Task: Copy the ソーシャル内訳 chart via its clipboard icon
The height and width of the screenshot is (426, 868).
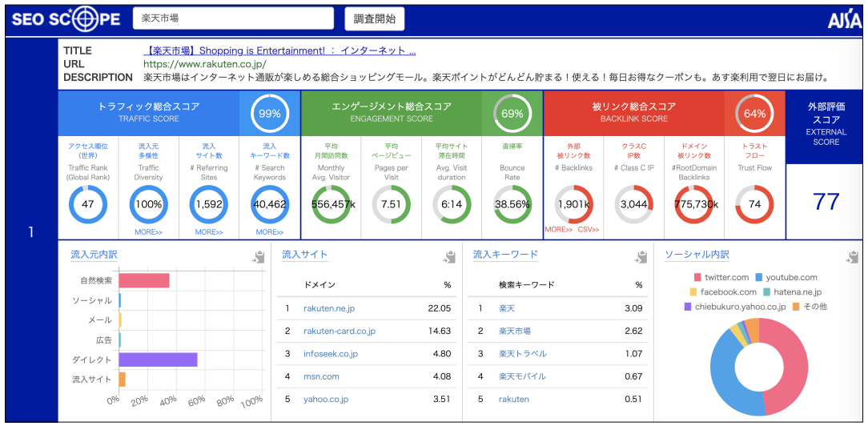Action: [x=852, y=257]
